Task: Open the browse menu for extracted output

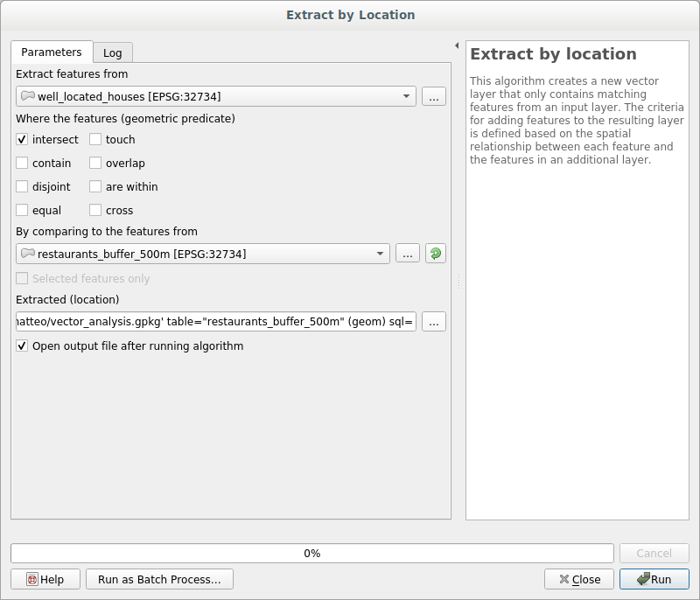Action: (x=434, y=322)
